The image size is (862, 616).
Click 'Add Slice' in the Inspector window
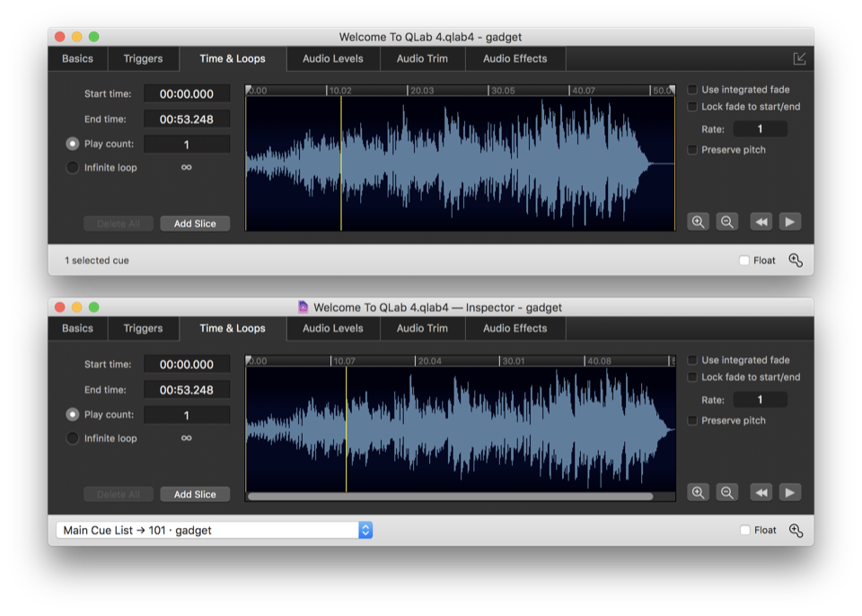coord(195,494)
